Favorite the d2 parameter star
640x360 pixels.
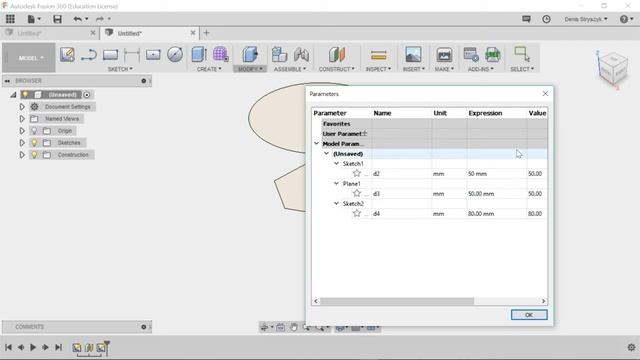[x=357, y=173]
